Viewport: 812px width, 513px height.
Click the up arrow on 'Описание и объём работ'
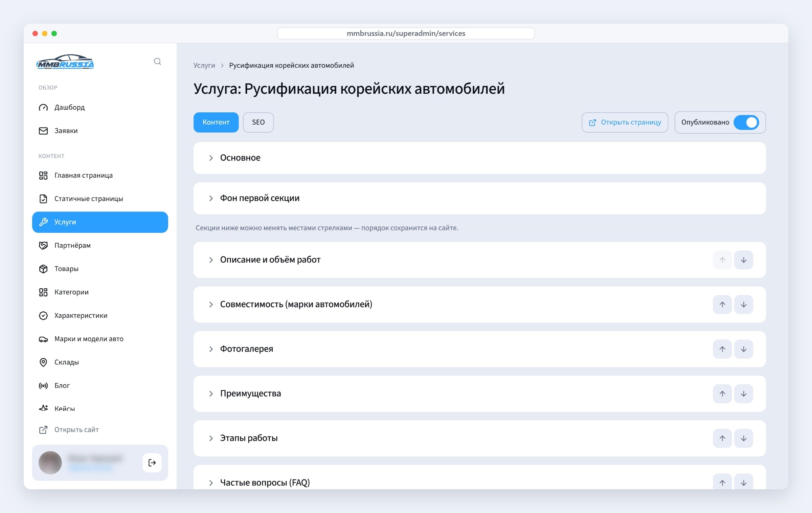click(722, 260)
